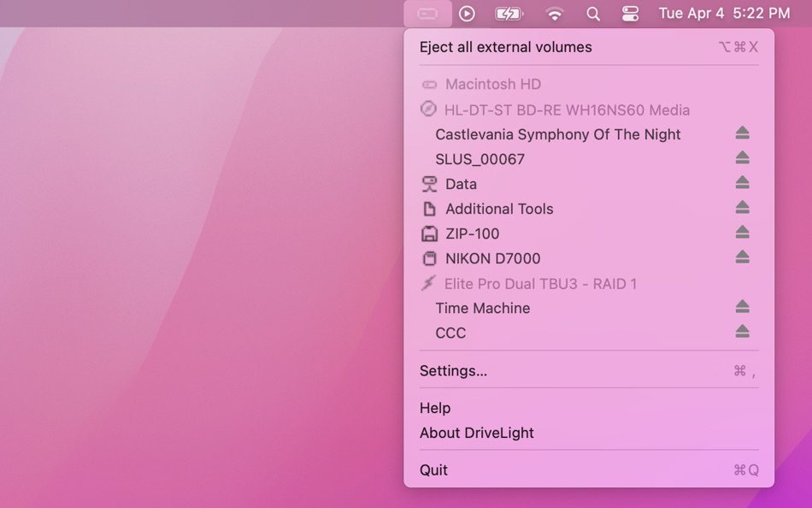812x508 pixels.
Task: Select the NIKON D7000 volume name
Action: (x=493, y=258)
